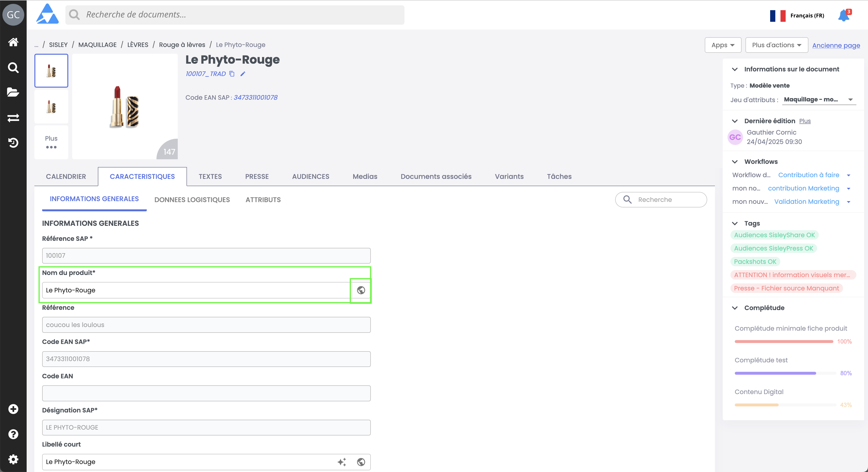
Task: Switch to the TEXTES tab
Action: [210, 176]
